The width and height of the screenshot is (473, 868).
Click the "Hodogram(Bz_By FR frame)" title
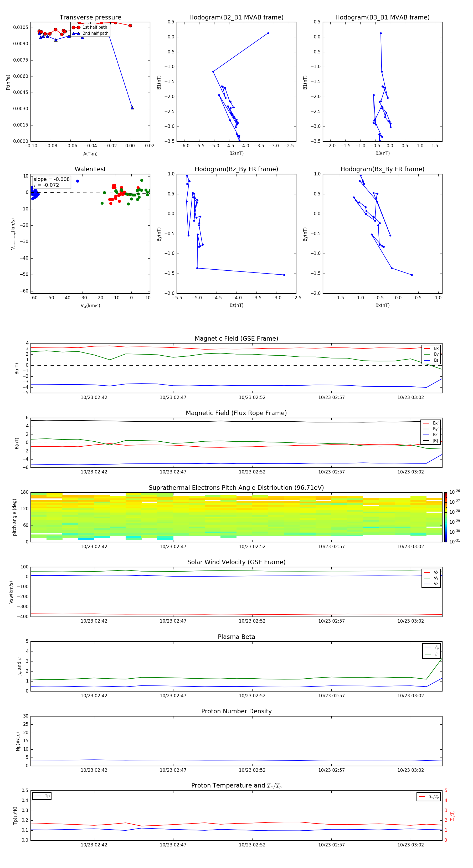point(236,169)
